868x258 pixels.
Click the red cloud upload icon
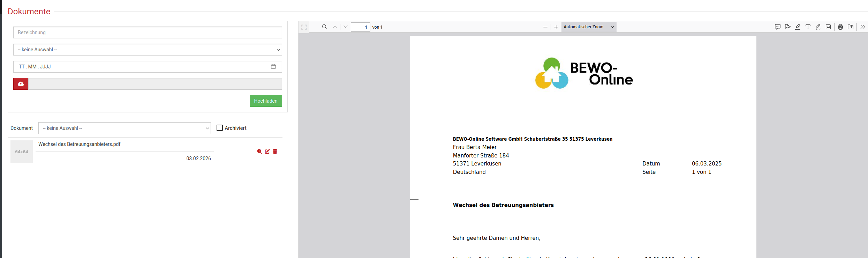21,84
